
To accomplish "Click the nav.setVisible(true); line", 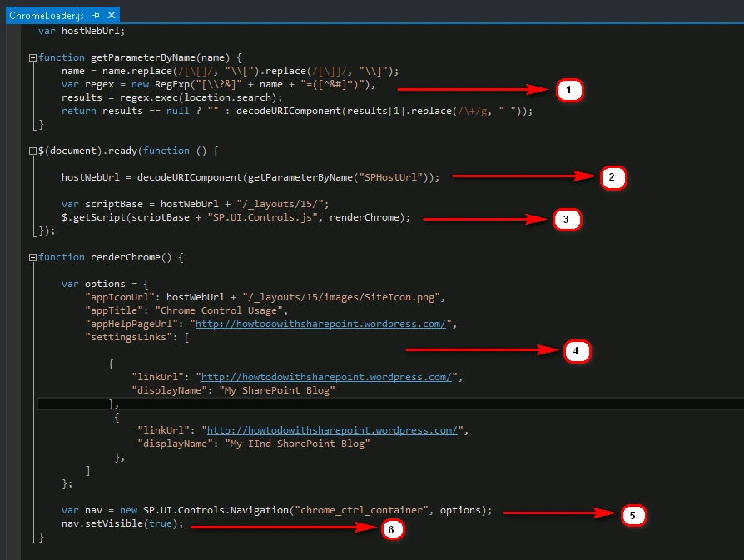I will pyautogui.click(x=122, y=523).
